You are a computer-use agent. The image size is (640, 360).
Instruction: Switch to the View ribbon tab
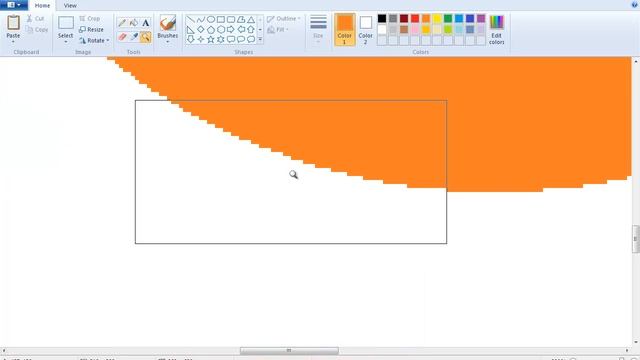point(70,6)
